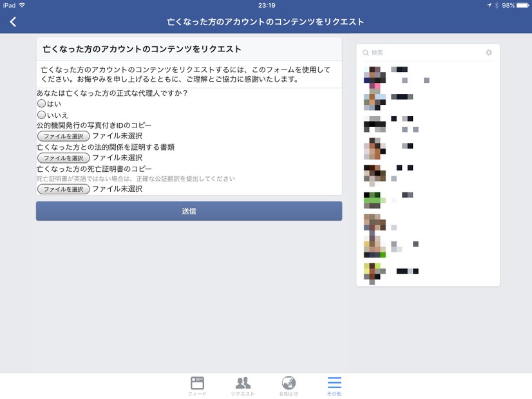Viewport: 532px width, 399px height.
Task: Open chat sidebar settings gear
Action: coord(489,53)
